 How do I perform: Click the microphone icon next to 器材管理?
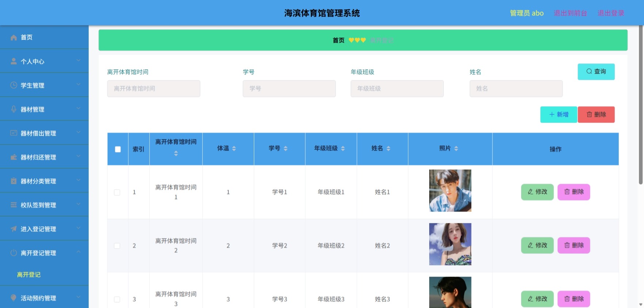(x=14, y=109)
